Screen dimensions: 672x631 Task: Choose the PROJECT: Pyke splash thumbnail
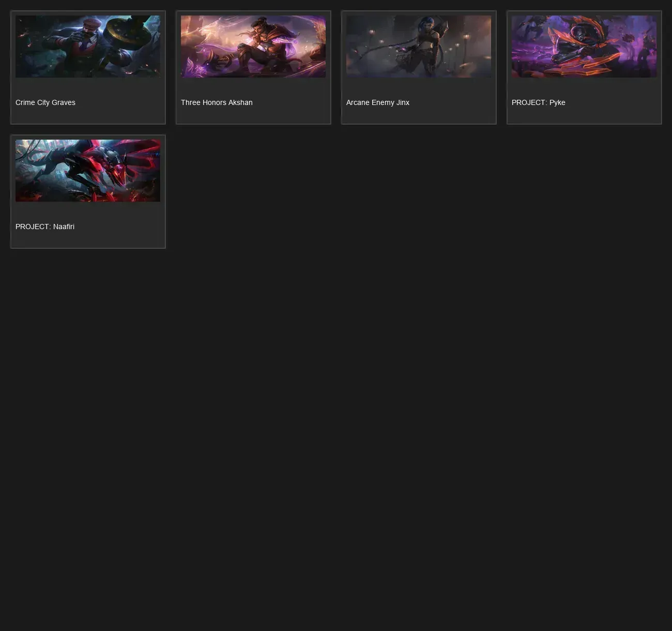pyautogui.click(x=584, y=47)
